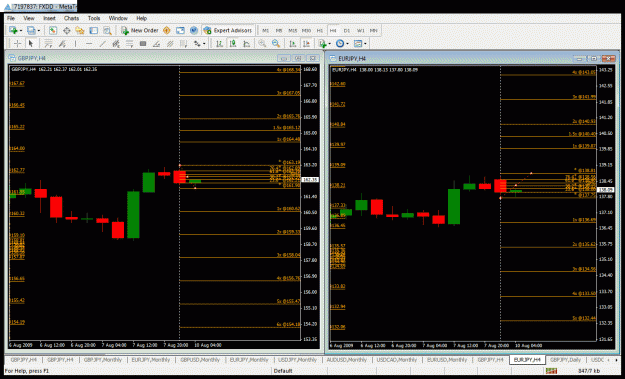The image size is (625, 379).
Task: Switch to bar chart display
Action: 219,43
